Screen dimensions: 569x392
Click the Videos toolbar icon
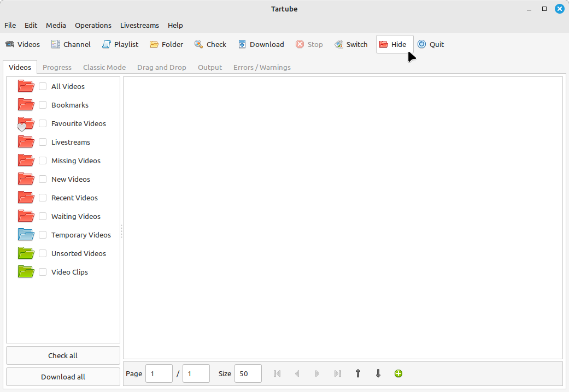click(10, 44)
